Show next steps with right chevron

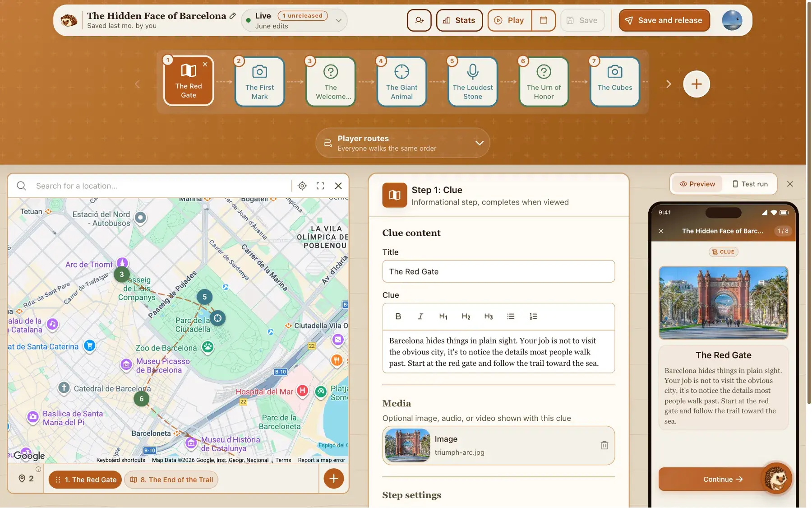tap(669, 84)
